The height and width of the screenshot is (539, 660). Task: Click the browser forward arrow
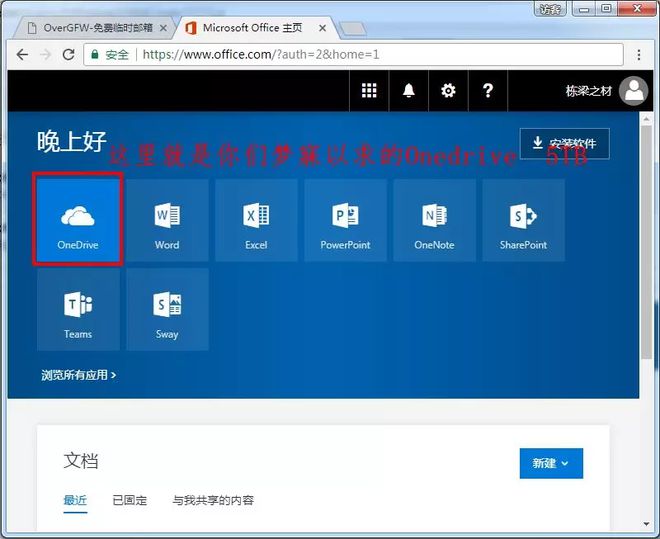point(45,54)
